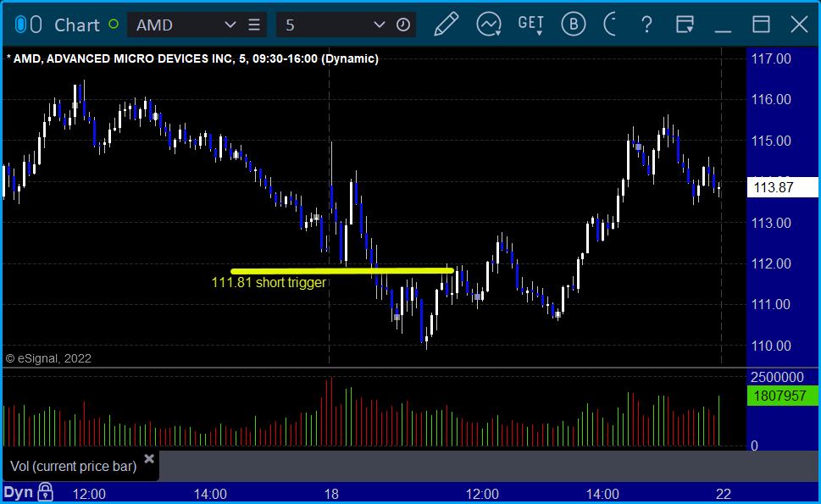The height and width of the screenshot is (504, 821).
Task: Close the Vol (current price bar) panel
Action: coord(149,459)
